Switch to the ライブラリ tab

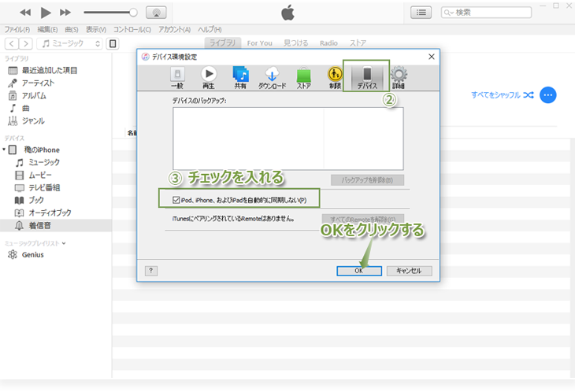[x=223, y=43]
